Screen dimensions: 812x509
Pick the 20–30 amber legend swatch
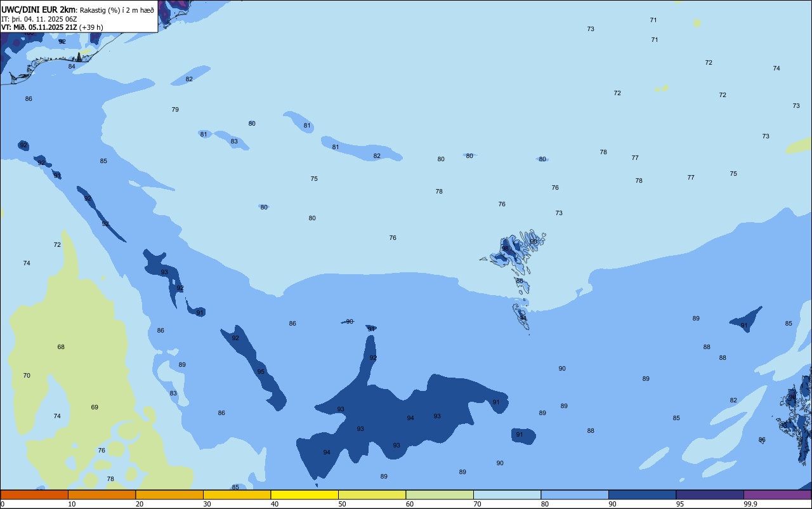pyautogui.click(x=169, y=495)
